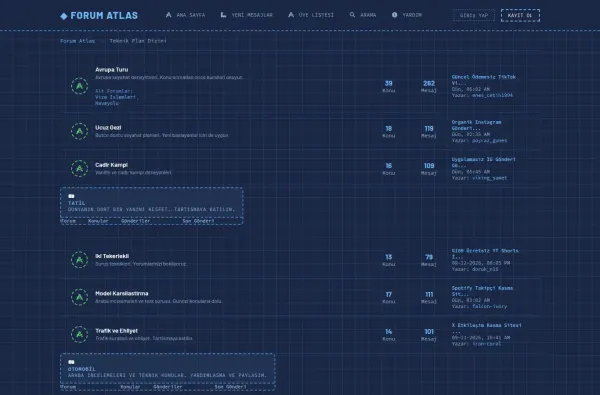Open author profile falcon-ivory

(489, 307)
